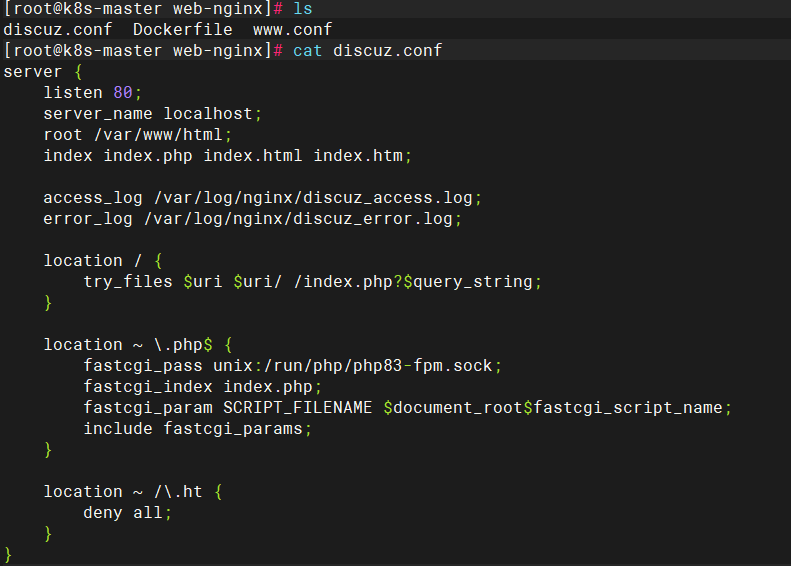
Task: Click the 'cat' command word
Action: (308, 50)
